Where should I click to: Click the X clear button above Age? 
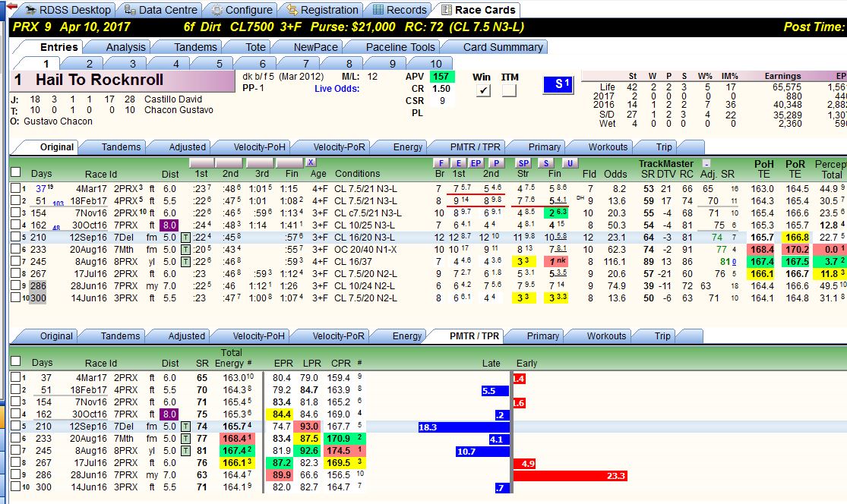pos(310,162)
